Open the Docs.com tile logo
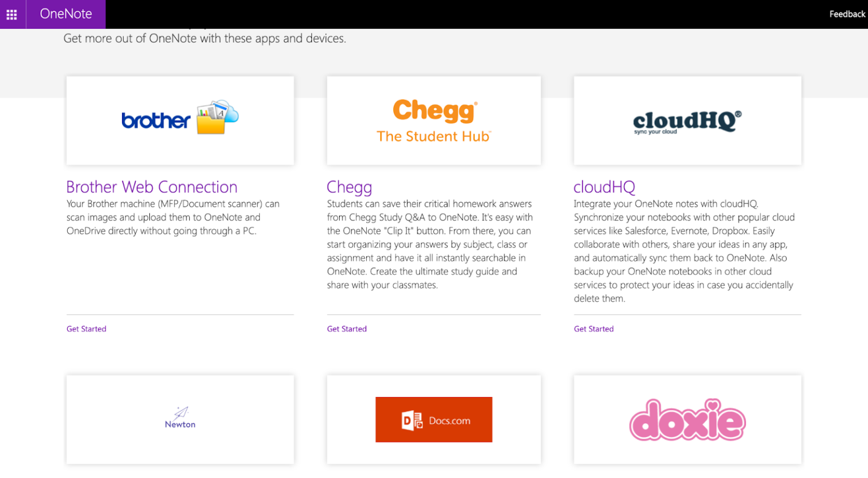This screenshot has height=478, width=868. click(433, 419)
